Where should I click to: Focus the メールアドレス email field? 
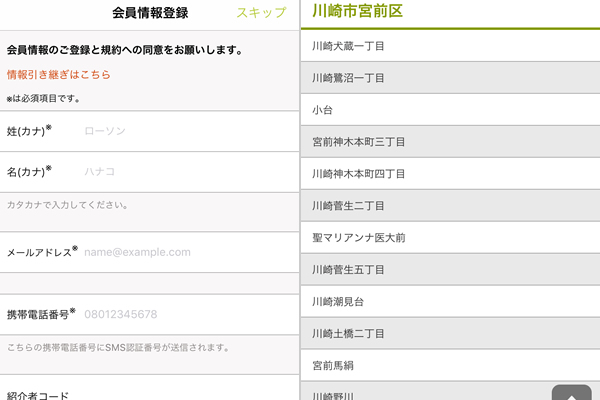(x=185, y=253)
